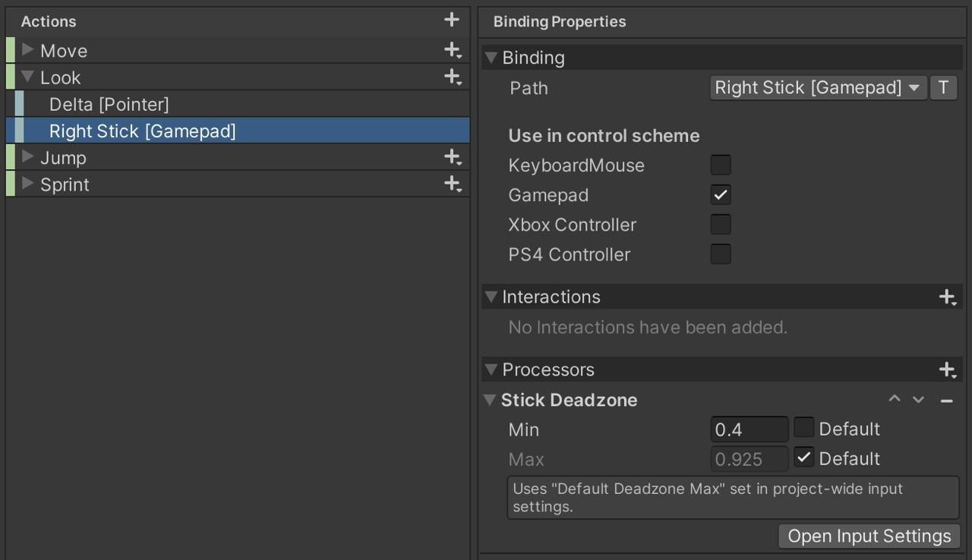Add a binding to the Sprint action

coord(452,184)
